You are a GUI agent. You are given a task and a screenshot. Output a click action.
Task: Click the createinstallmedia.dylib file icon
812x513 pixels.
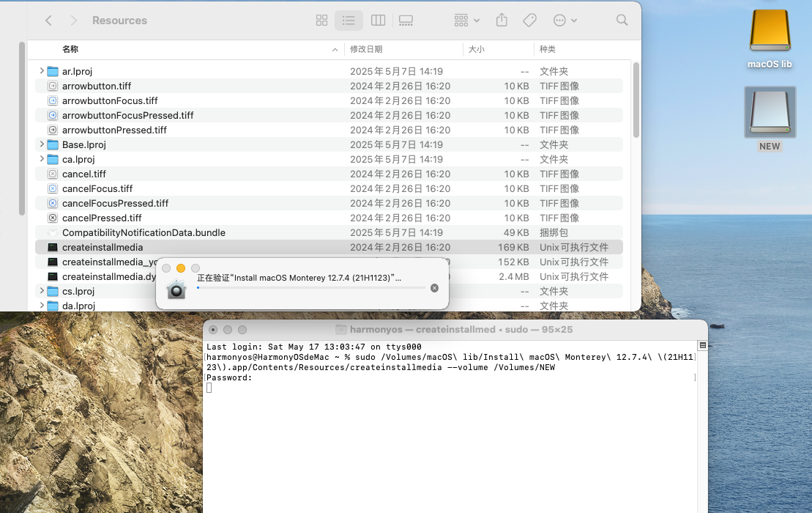coord(53,276)
